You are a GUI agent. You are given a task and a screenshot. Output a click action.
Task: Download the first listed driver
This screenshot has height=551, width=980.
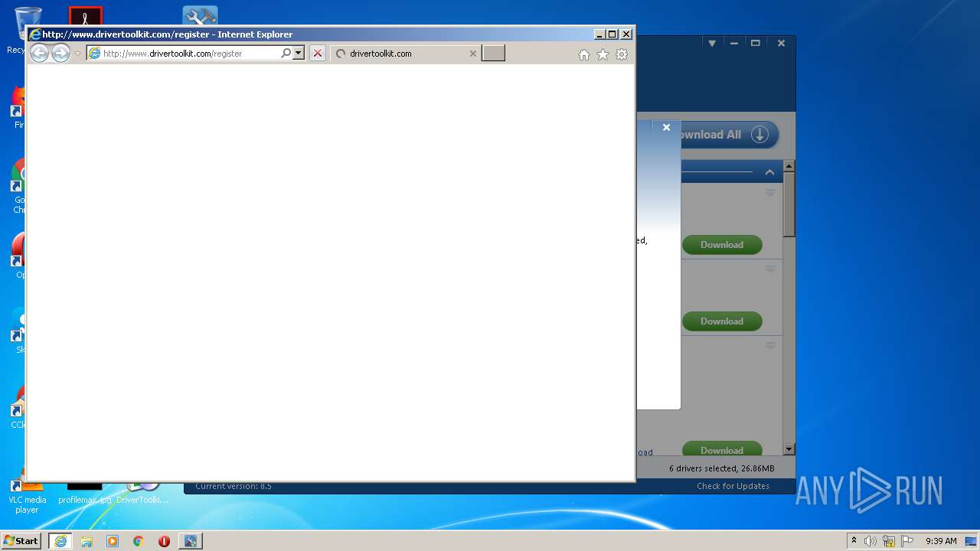[722, 245]
